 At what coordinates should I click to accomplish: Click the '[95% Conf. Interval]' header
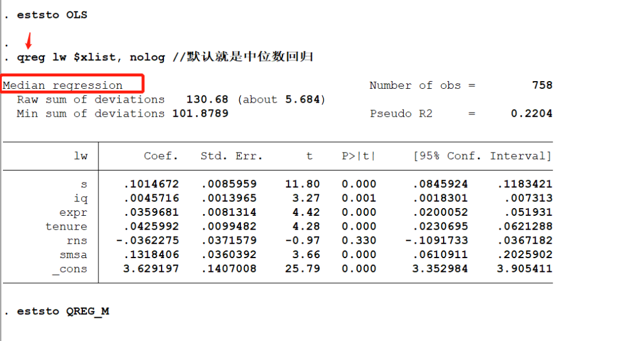(482, 156)
